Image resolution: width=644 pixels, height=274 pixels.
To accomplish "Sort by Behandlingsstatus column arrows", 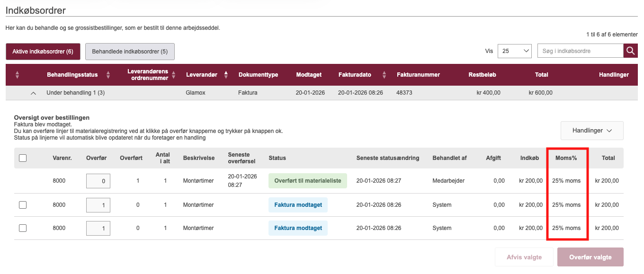I will (108, 75).
